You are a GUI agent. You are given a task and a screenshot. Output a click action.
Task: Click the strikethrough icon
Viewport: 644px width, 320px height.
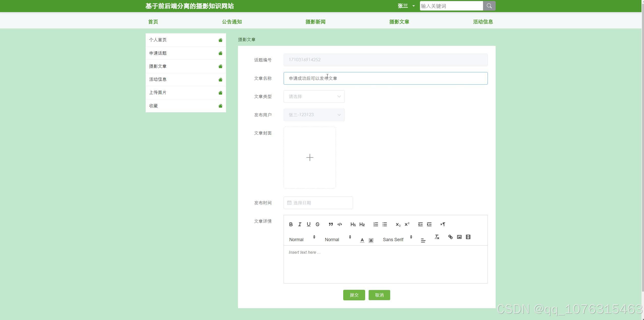(x=317, y=224)
